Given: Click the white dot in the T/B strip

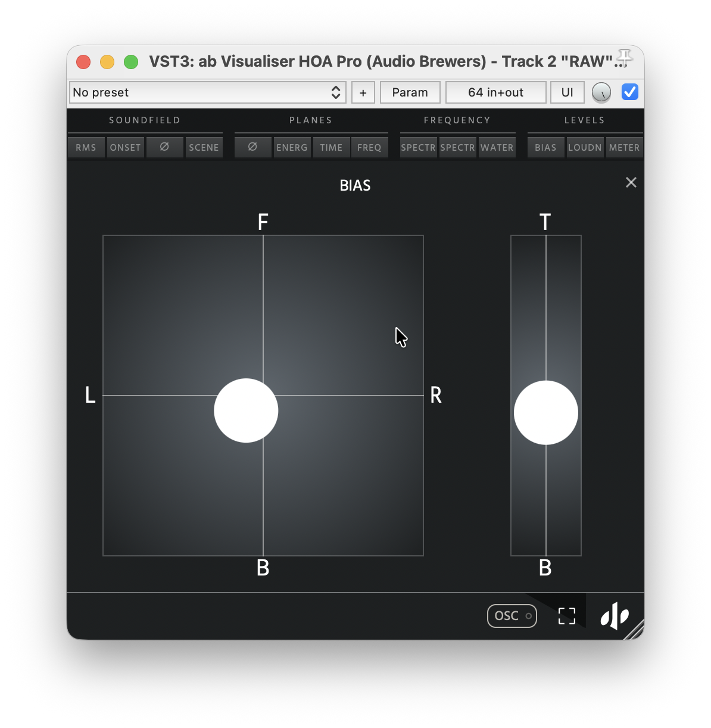Looking at the screenshot, I should pos(546,413).
